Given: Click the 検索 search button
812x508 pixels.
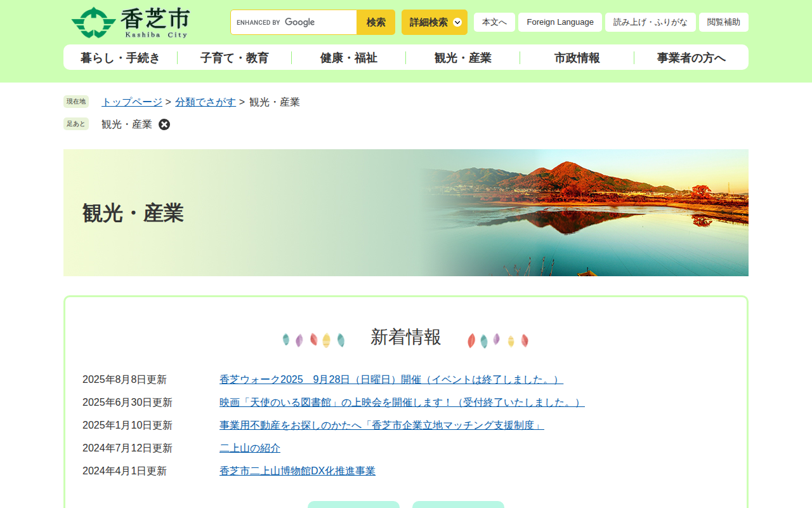Looking at the screenshot, I should point(376,22).
